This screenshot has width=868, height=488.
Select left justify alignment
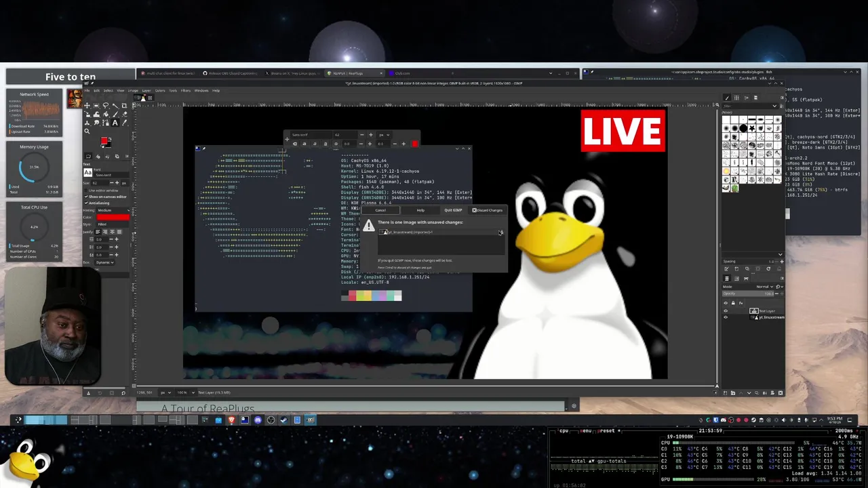98,232
